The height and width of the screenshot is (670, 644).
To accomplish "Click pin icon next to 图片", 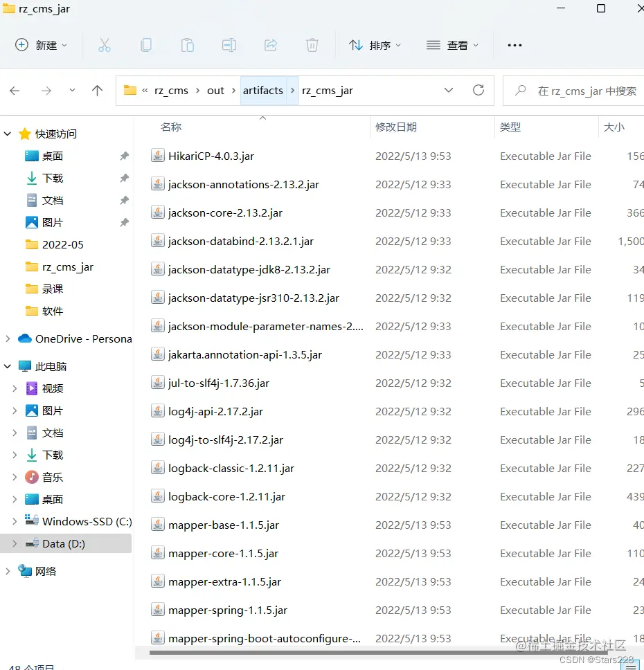I will click(125, 223).
